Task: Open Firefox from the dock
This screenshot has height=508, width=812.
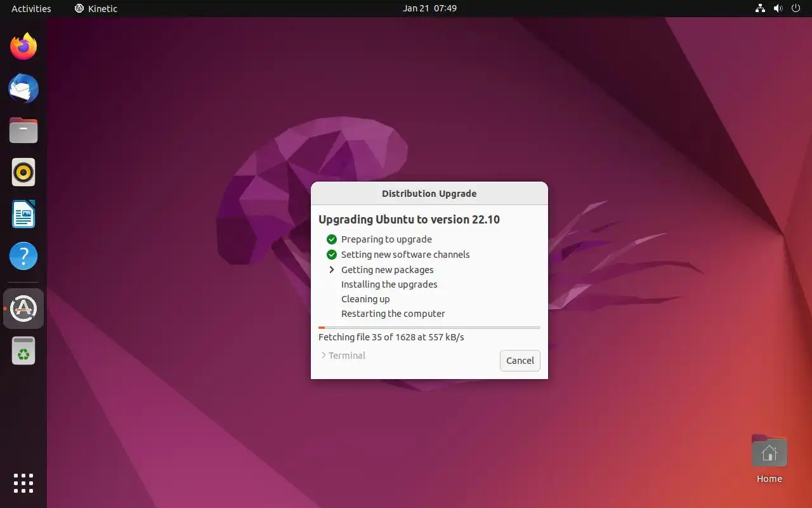Action: click(x=23, y=46)
